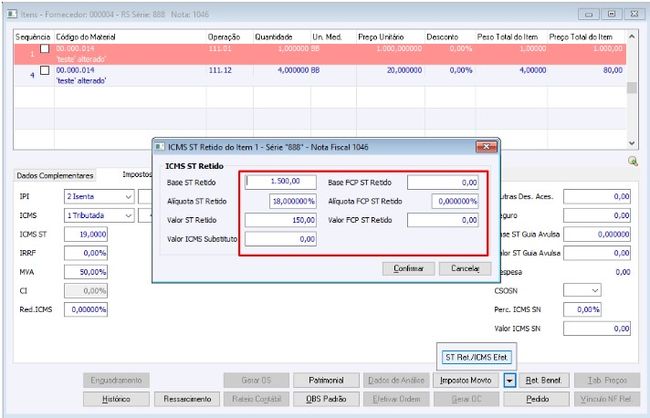This screenshot has width=650, height=418.
Task: Open the CSOSN dropdown
Action: (x=595, y=290)
